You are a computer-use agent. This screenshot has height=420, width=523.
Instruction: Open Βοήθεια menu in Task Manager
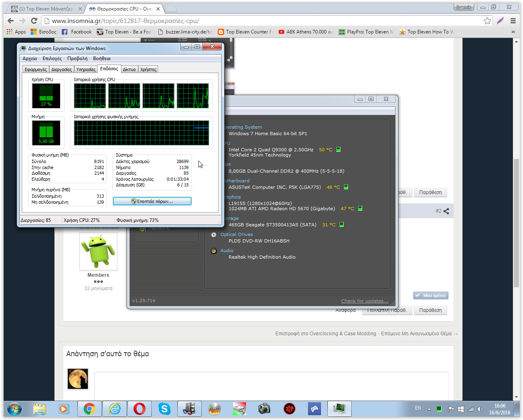pos(102,59)
